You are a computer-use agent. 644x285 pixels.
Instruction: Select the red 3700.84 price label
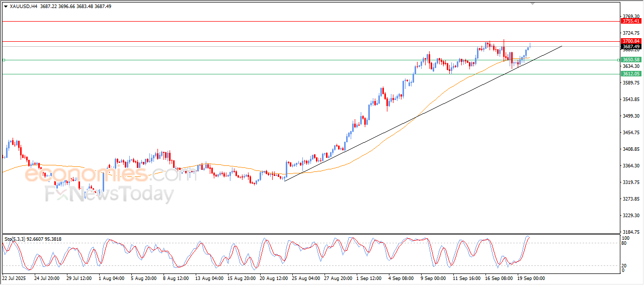(631, 41)
